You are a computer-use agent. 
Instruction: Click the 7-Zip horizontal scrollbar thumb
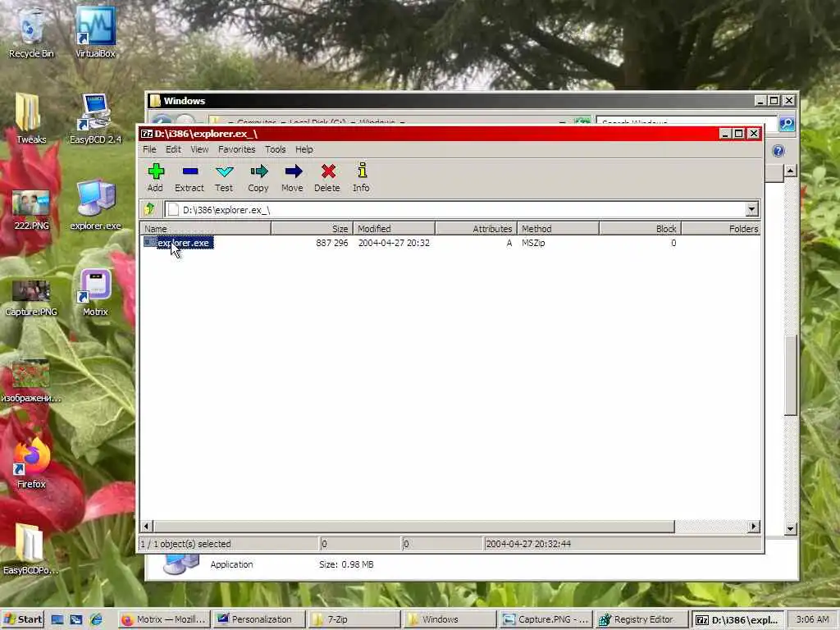(413, 526)
